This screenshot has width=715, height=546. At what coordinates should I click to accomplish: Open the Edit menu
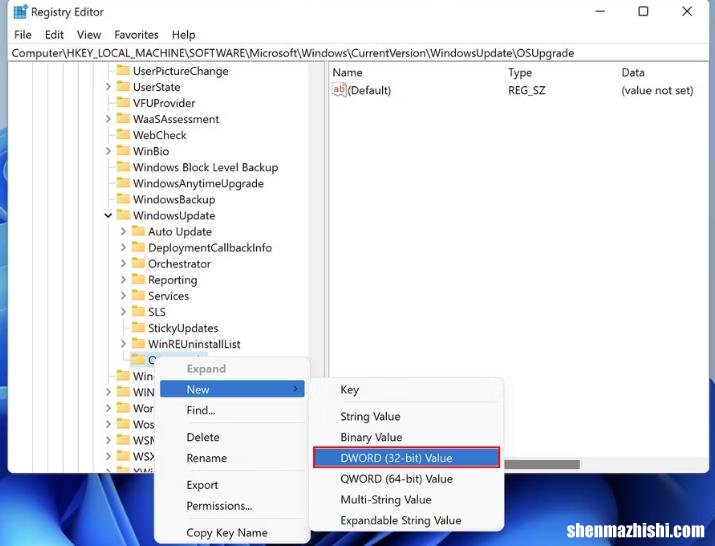pos(54,34)
